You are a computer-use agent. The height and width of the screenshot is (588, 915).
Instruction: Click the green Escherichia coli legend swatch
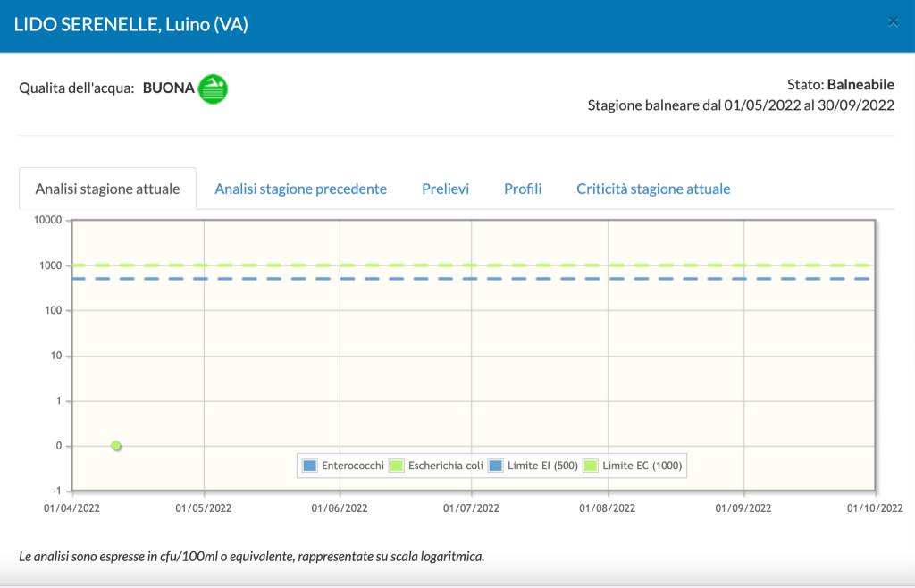coord(397,466)
